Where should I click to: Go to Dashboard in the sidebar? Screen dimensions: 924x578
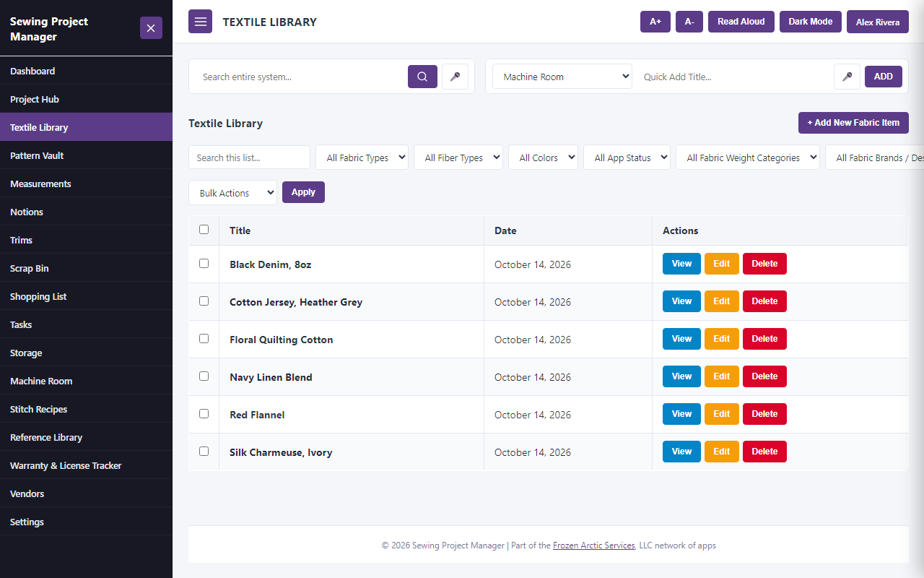(x=86, y=71)
